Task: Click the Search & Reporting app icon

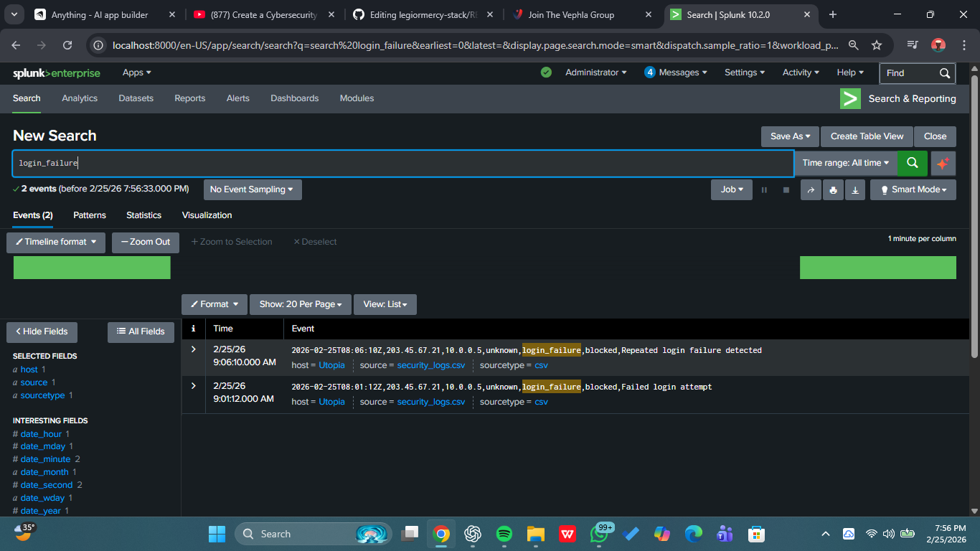Action: click(850, 99)
